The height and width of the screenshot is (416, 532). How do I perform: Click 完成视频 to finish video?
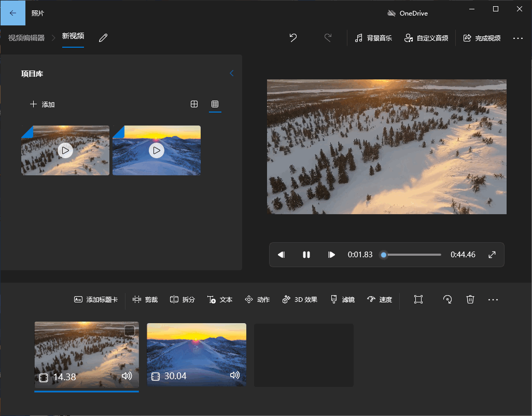point(482,38)
